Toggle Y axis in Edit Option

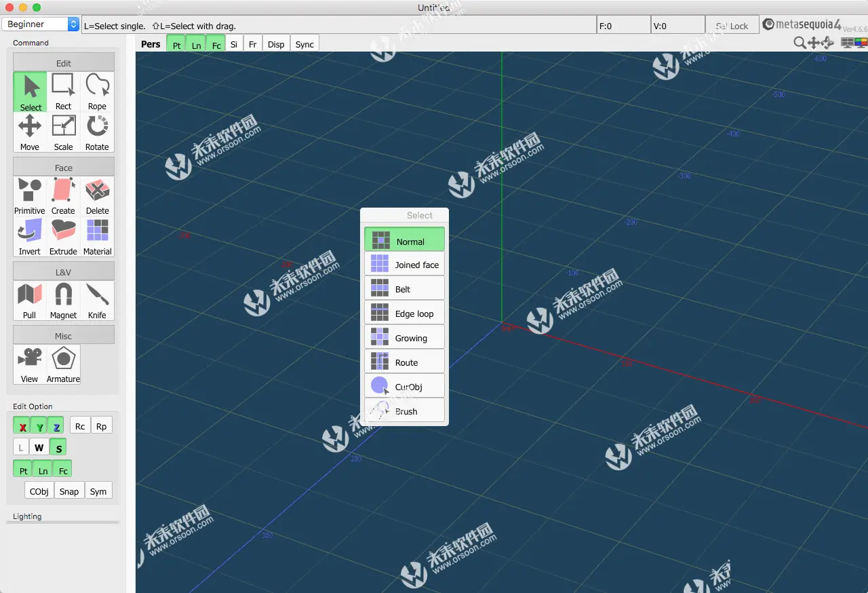[40, 426]
